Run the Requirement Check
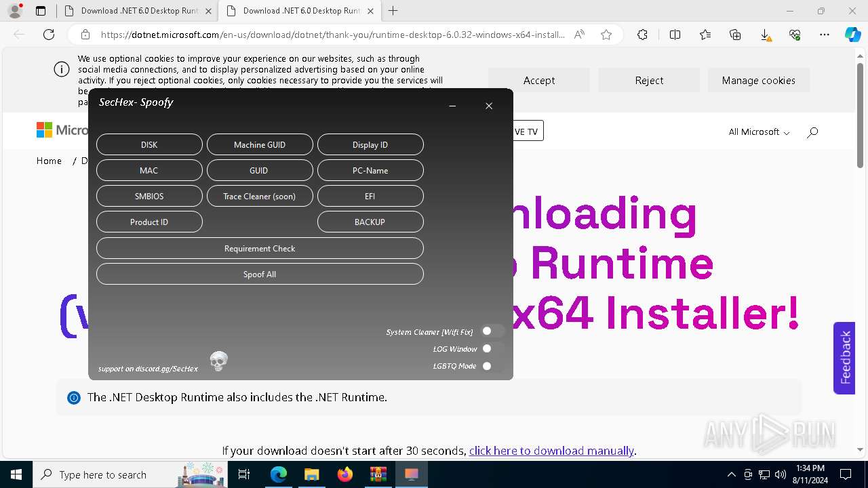This screenshot has height=488, width=868. coord(260,248)
